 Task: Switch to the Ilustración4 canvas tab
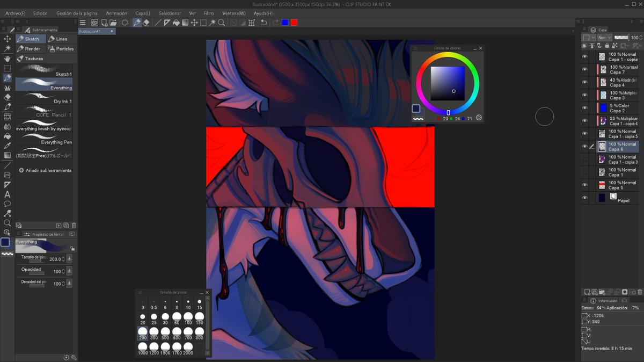(x=97, y=31)
